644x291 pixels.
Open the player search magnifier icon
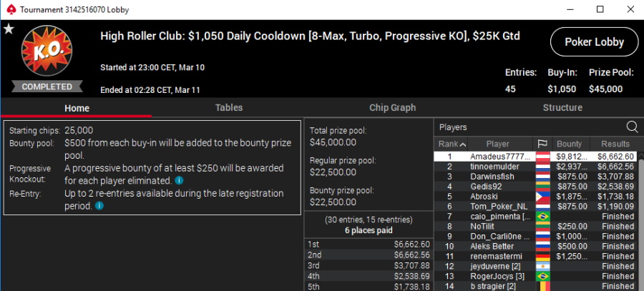(632, 127)
